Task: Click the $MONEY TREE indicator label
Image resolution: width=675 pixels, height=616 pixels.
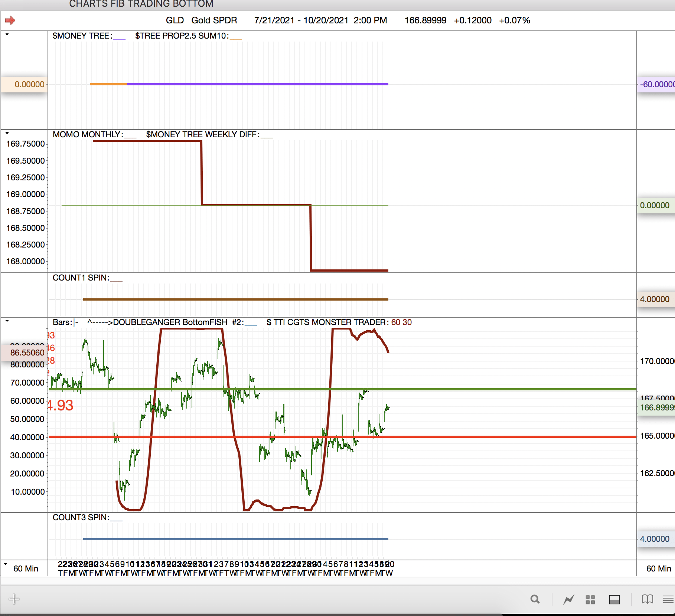Action: pos(82,36)
